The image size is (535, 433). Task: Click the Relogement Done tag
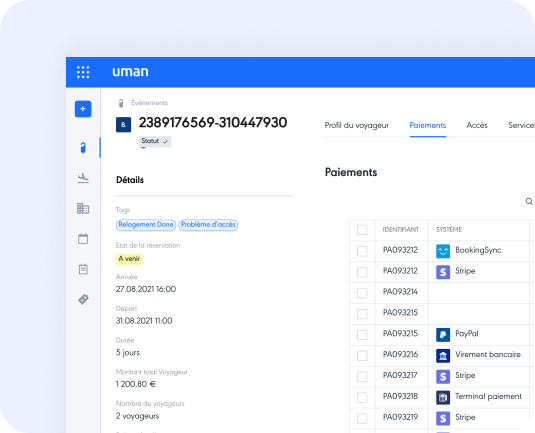pos(146,225)
